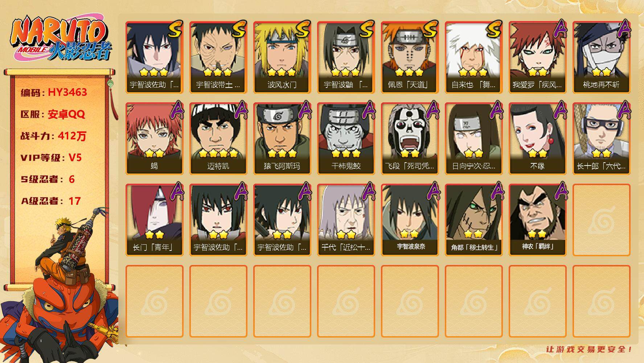This screenshot has height=363, width=644.
Task: Click the 不缘 character portrait
Action: tap(537, 138)
